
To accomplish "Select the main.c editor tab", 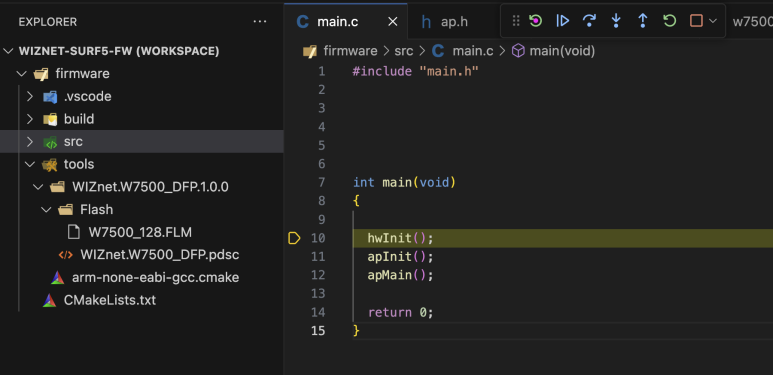I will [346, 22].
